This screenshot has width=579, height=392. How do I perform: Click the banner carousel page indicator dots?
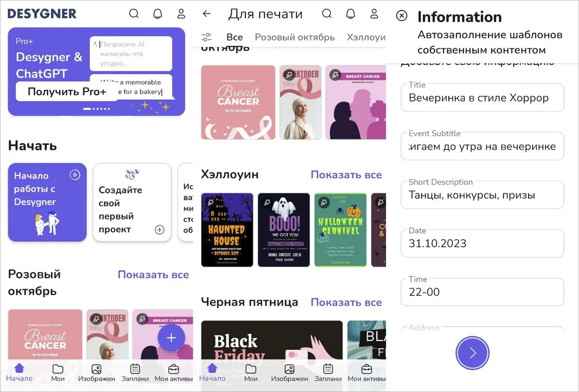pyautogui.click(x=96, y=109)
